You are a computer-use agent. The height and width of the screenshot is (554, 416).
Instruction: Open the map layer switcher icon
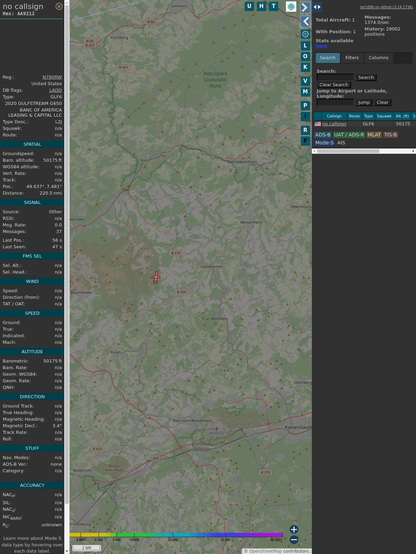coord(291,6)
